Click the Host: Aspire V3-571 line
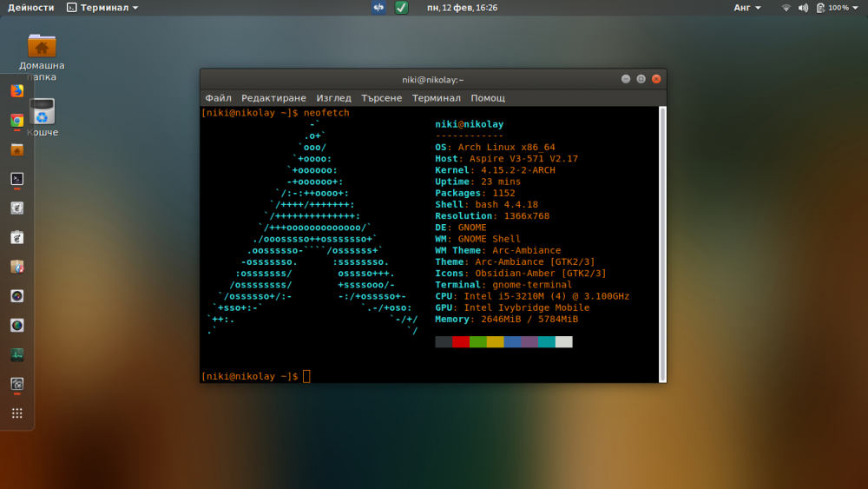Viewport: 868px width, 489px height. [507, 158]
